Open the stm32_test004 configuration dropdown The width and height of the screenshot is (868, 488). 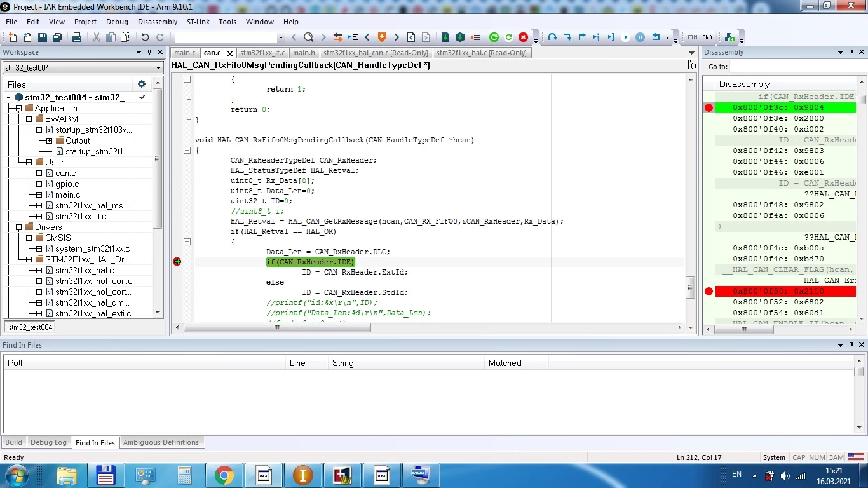(158, 68)
